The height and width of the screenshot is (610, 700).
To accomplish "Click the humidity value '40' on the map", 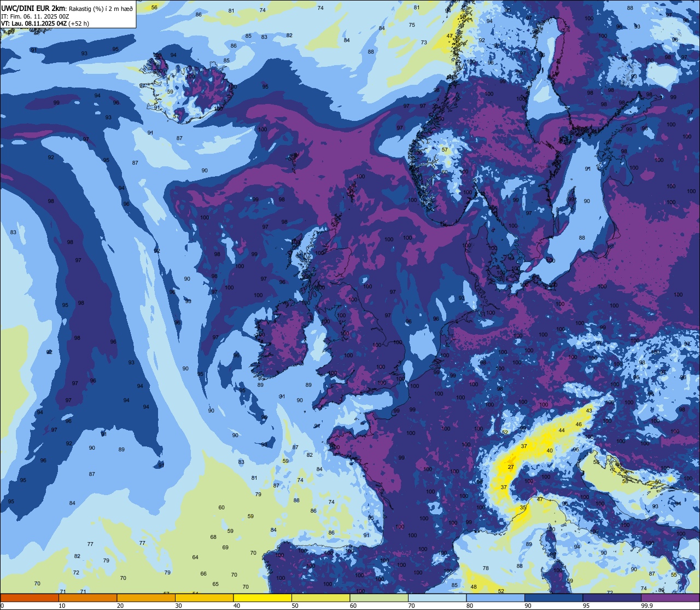I will (x=550, y=451).
